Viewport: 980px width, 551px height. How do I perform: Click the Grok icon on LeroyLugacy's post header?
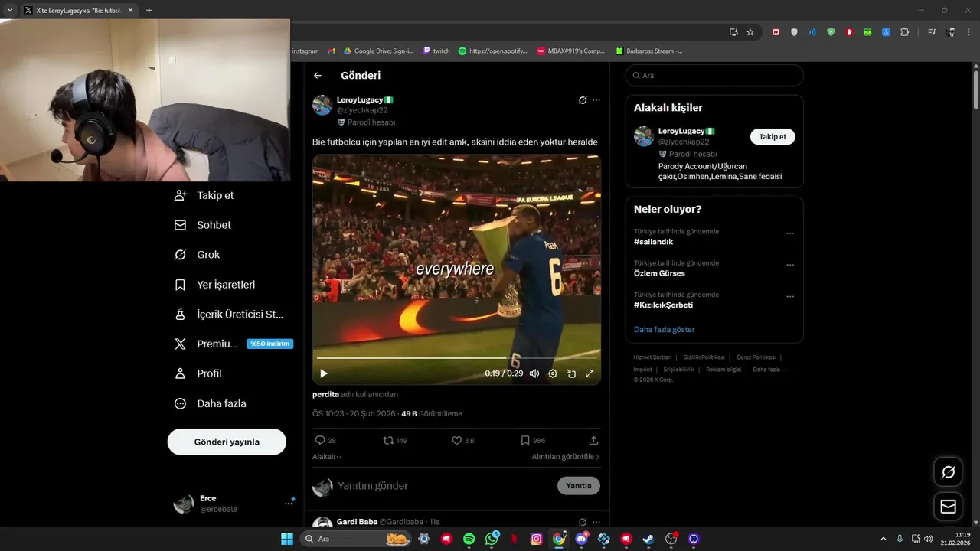(583, 100)
